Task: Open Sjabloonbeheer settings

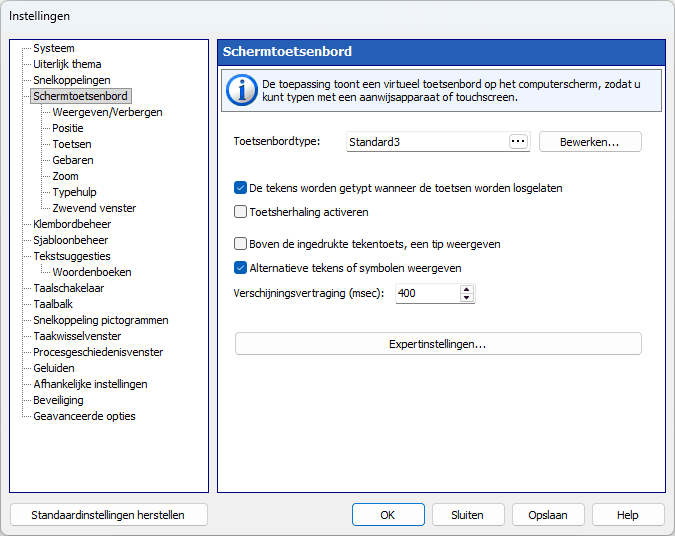Action: 71,240
